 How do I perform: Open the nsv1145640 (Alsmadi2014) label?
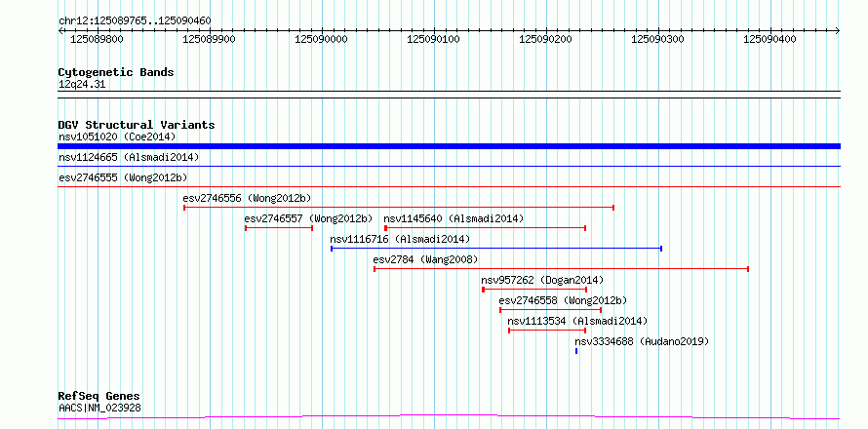pyautogui.click(x=454, y=218)
